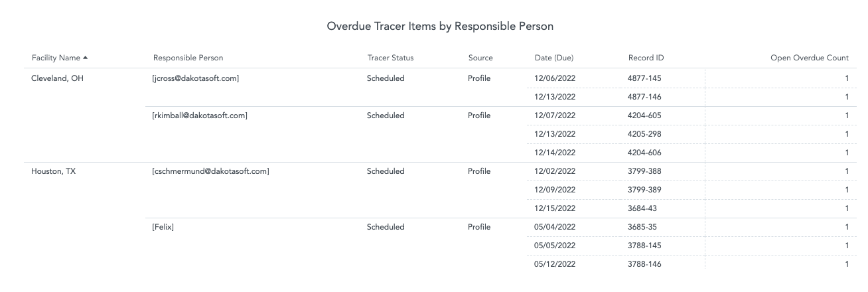
Task: Click record ID 4877-145
Action: click(x=644, y=78)
